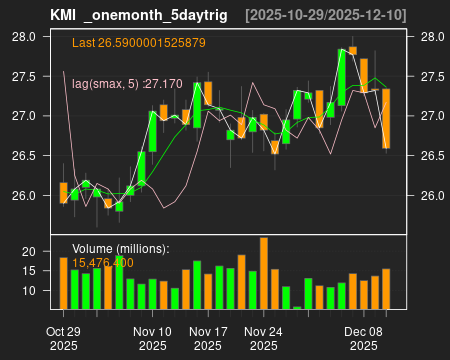Click the left axis 26.5 price label
Image resolution: width=450 pixels, height=360 pixels.
[24, 156]
